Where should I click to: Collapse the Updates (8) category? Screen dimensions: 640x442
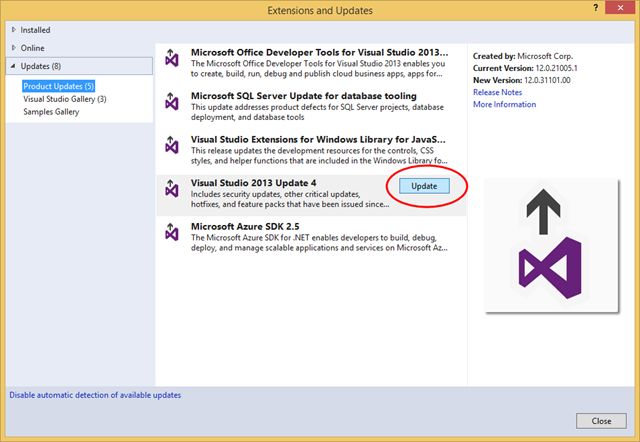pyautogui.click(x=13, y=66)
